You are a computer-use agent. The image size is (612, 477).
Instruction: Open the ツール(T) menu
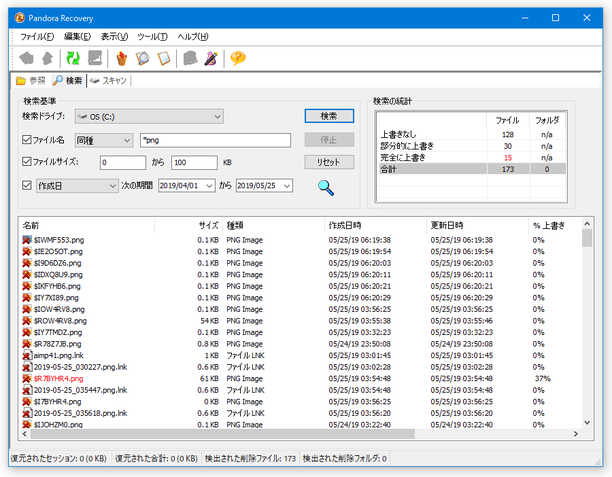152,37
